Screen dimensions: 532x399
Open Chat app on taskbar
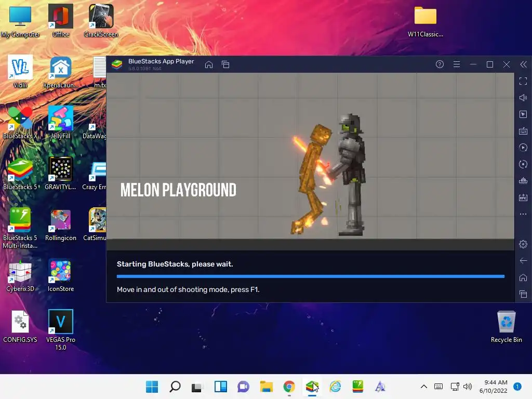243,387
